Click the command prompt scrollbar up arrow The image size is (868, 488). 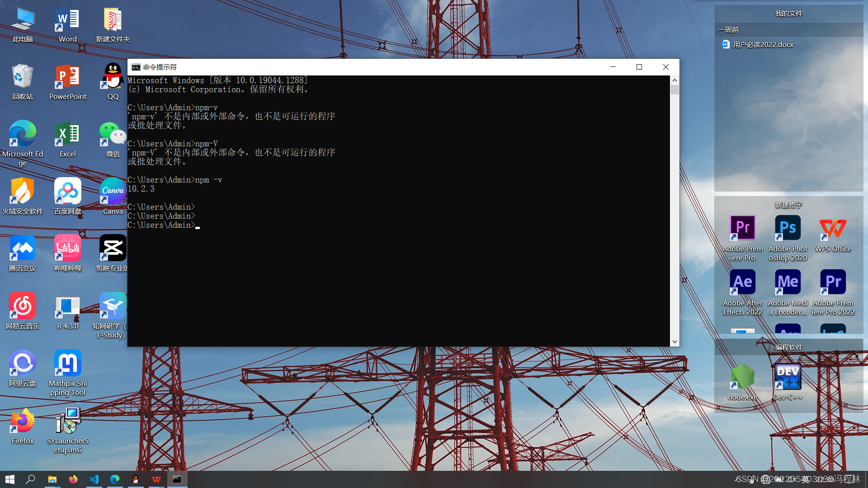pos(675,80)
